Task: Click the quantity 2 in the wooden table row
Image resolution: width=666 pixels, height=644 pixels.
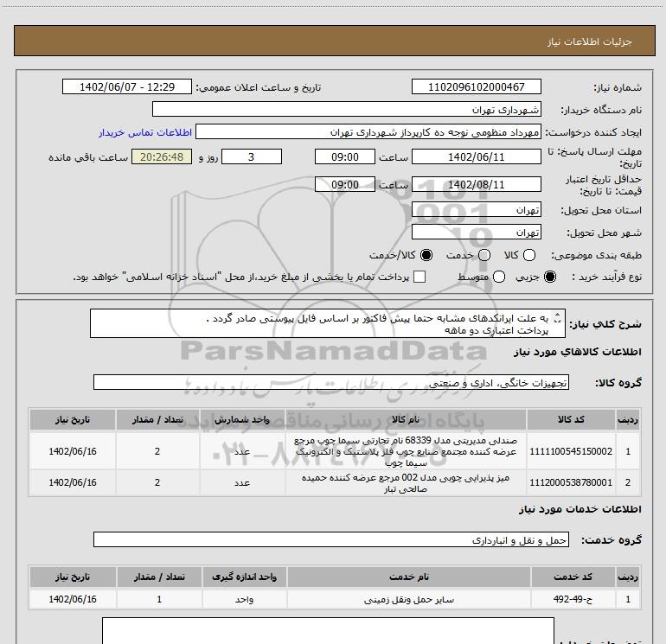Action: (x=157, y=482)
